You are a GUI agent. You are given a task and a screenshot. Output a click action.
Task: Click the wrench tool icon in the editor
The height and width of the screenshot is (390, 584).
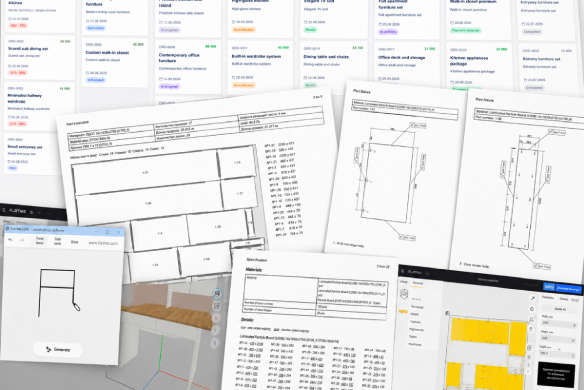(x=533, y=298)
